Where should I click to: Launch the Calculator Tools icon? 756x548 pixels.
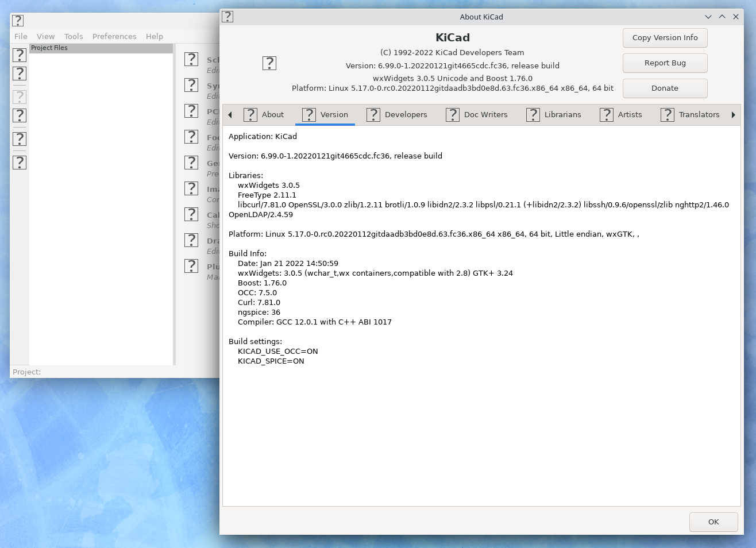pos(191,214)
